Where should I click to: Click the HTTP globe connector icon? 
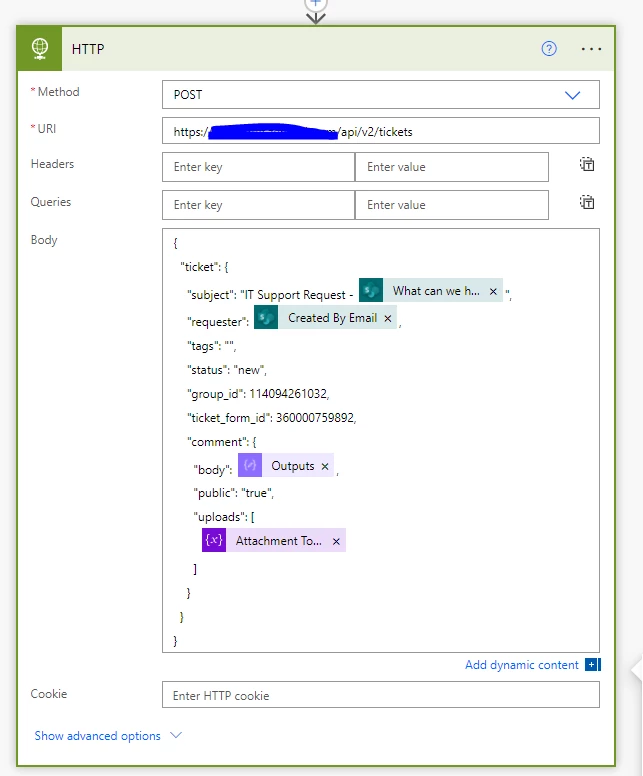40,48
